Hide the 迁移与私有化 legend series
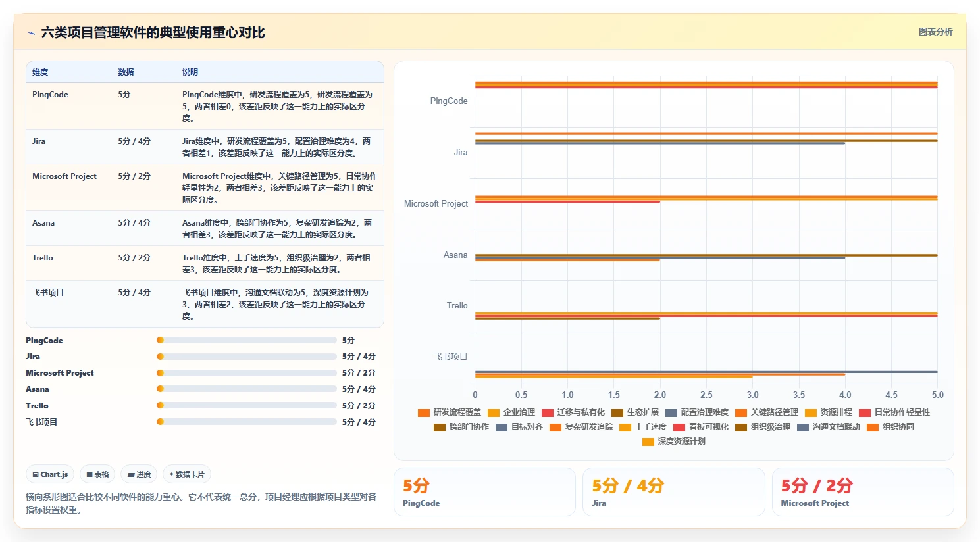 573,412
